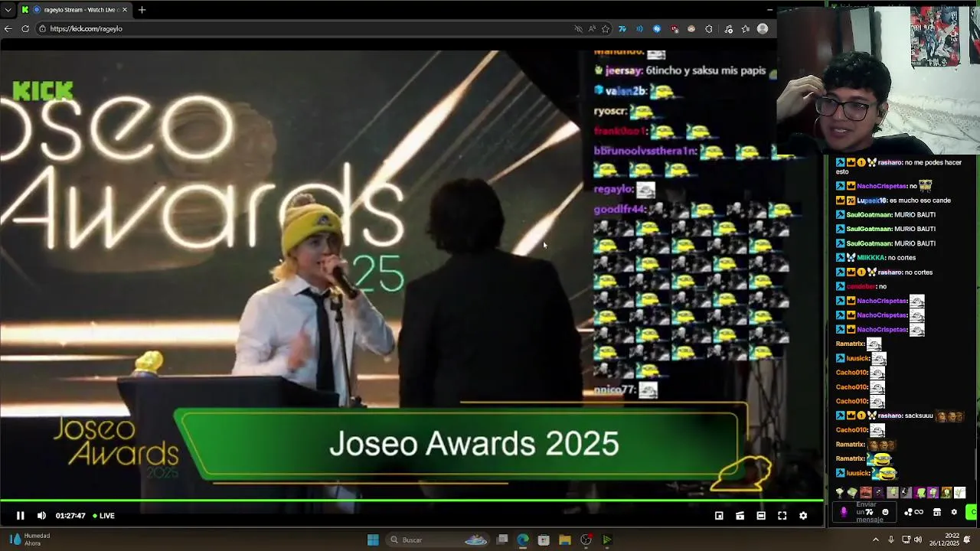The image size is (980, 551).
Task: Open mini player picture-in-picture icon
Action: pyautogui.click(x=719, y=516)
